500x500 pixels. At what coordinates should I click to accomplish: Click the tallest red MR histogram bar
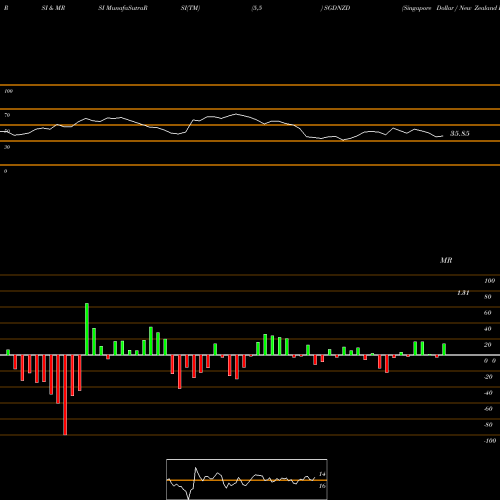(x=65, y=395)
